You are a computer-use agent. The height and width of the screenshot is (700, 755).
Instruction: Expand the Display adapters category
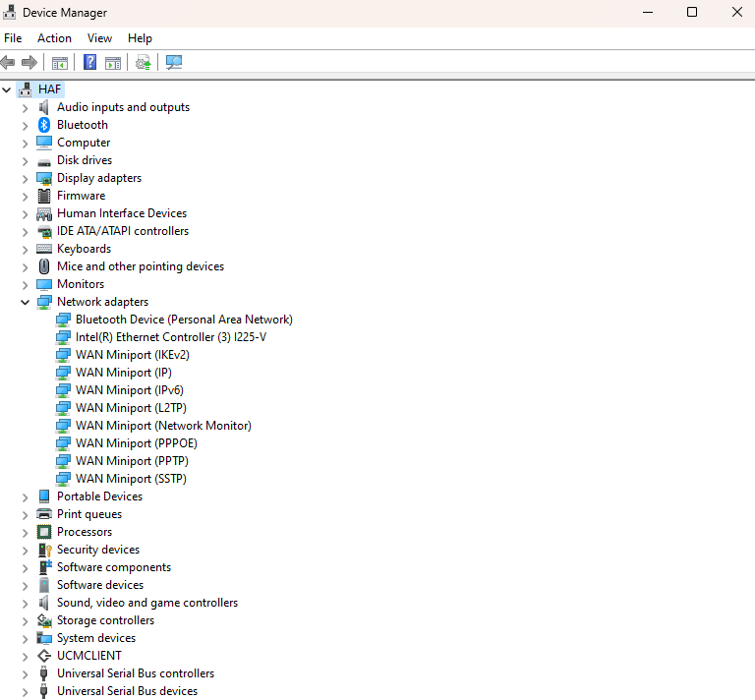25,179
